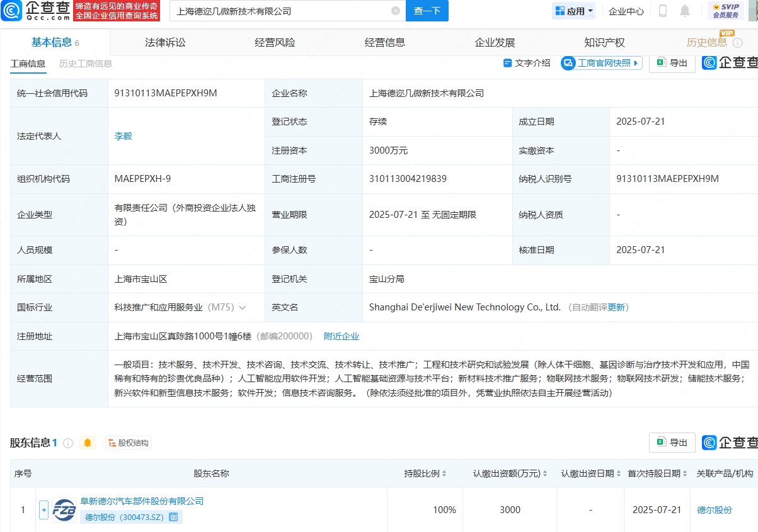Open legal representative 李毅 link
This screenshot has height=532, width=758.
123,136
